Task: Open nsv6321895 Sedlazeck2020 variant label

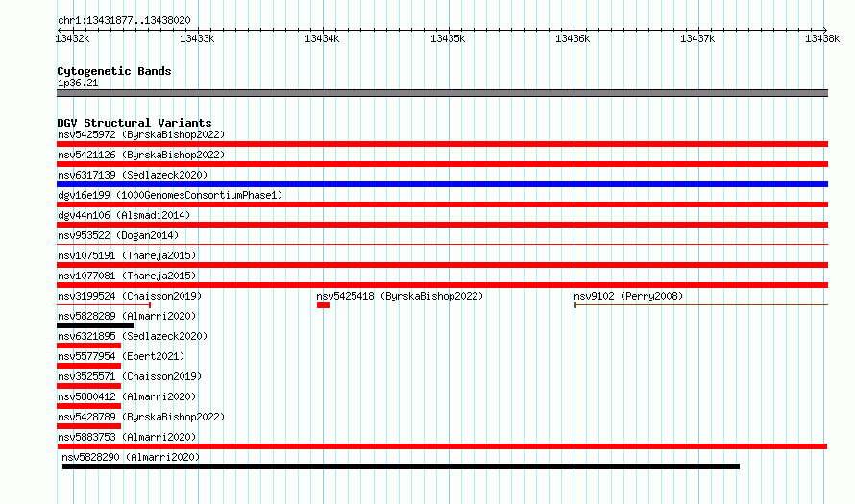Action: point(133,336)
